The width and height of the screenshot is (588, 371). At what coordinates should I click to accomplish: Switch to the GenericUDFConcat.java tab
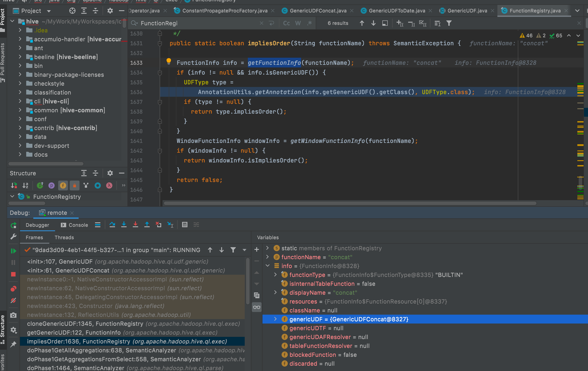click(x=318, y=11)
